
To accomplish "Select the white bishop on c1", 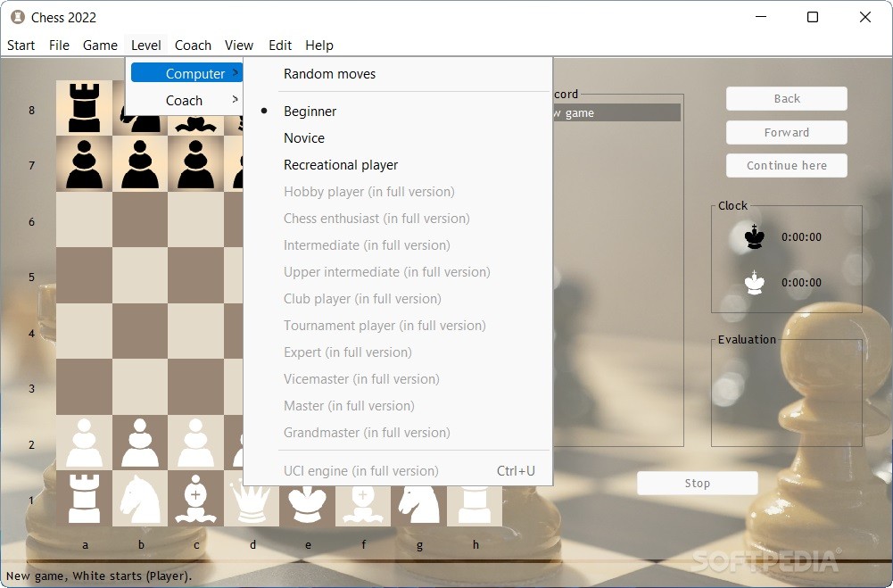I will pos(196,499).
